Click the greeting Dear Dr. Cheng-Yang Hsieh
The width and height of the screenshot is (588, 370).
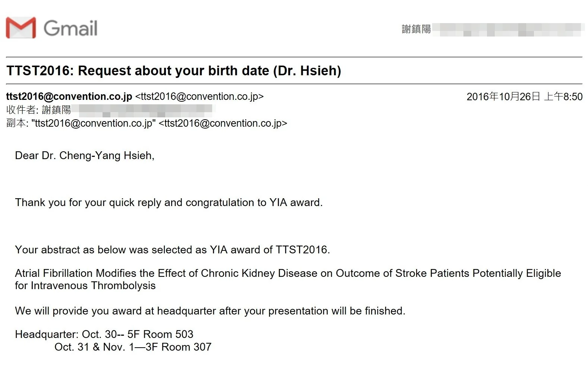coord(85,155)
